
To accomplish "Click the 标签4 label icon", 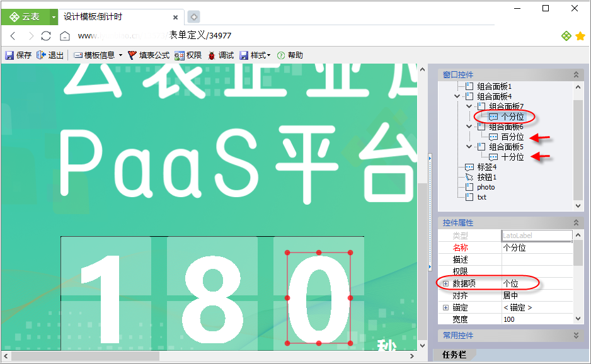I will [469, 167].
